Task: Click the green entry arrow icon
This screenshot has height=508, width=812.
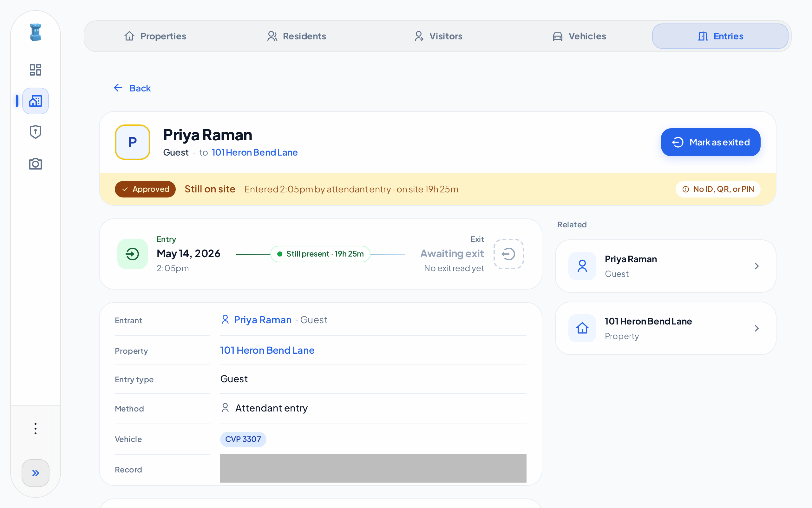Action: (x=133, y=254)
